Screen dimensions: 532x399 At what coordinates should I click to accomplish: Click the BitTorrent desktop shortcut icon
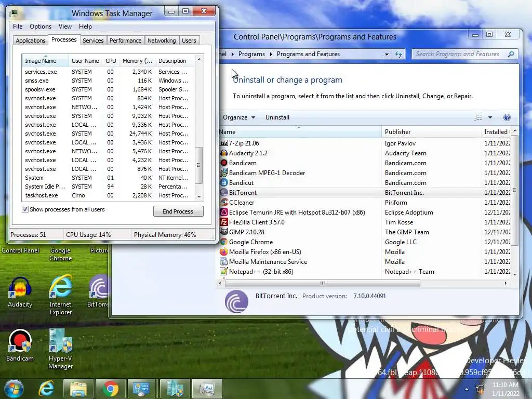(98, 288)
